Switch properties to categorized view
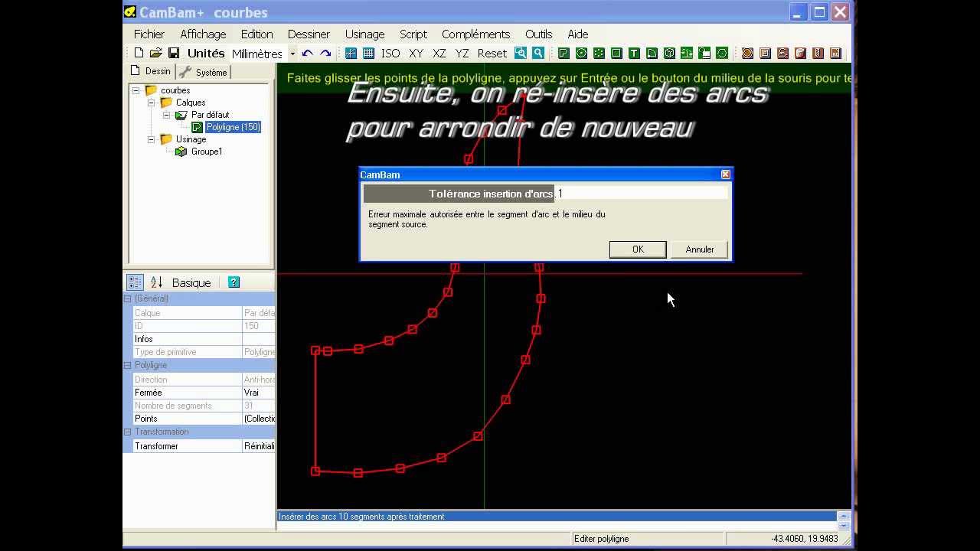The image size is (980, 551). tap(135, 282)
